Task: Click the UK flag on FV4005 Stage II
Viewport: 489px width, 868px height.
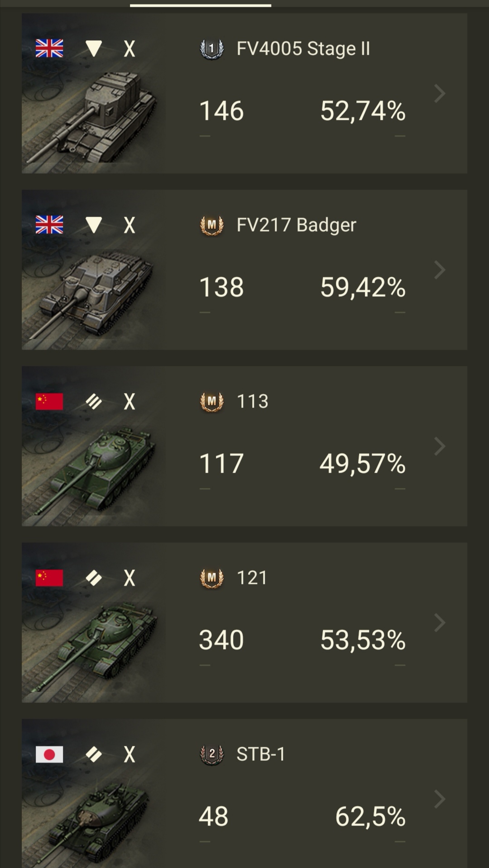Action: pyautogui.click(x=49, y=48)
